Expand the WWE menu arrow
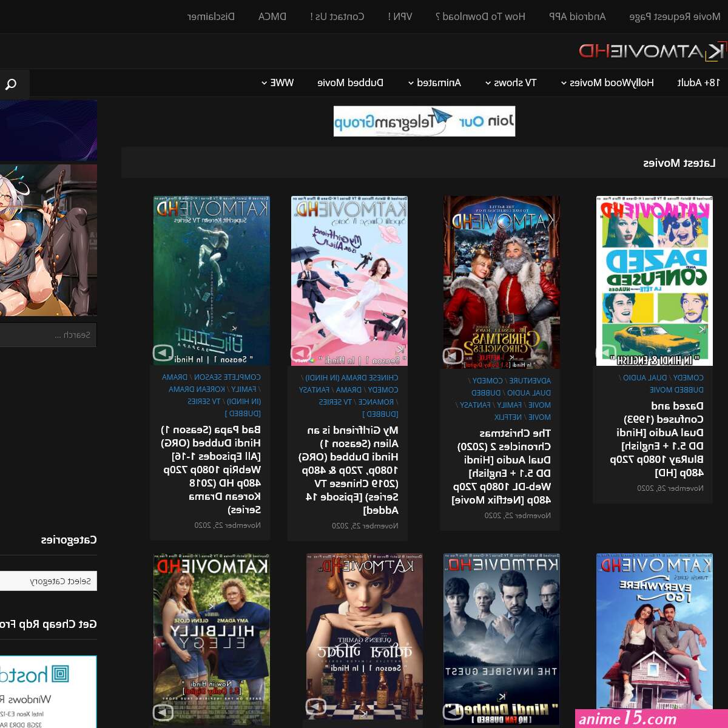 pos(264,83)
